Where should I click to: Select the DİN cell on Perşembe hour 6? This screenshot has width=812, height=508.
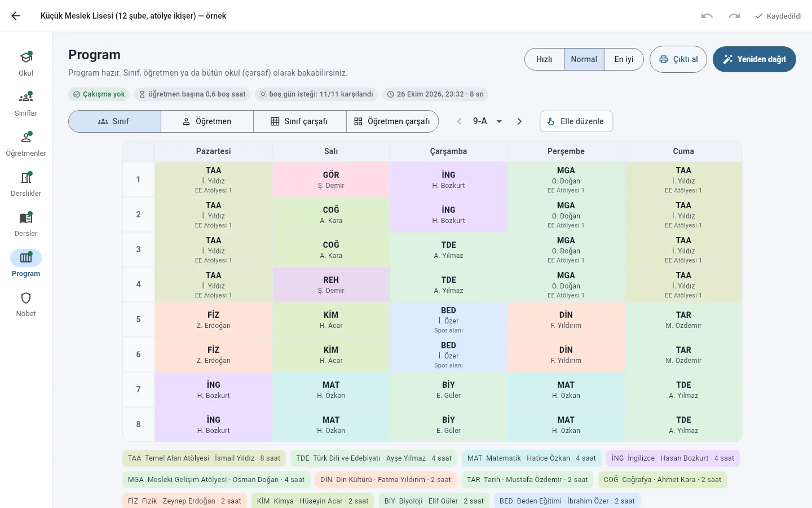click(x=566, y=354)
